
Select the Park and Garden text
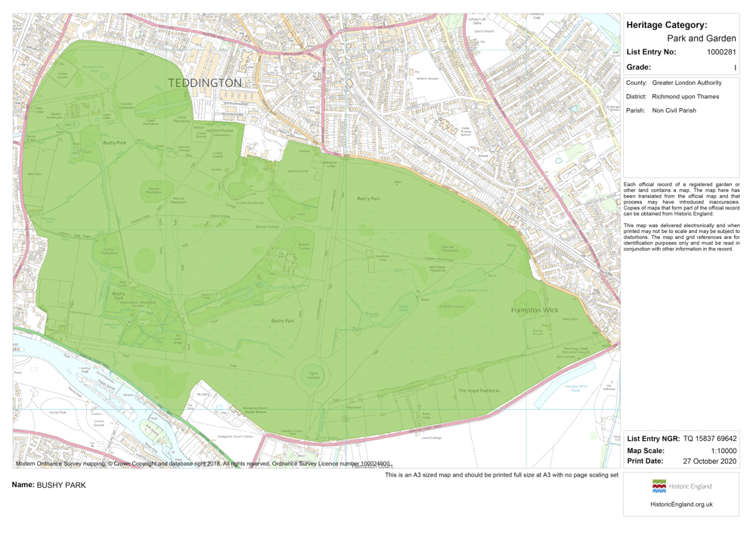pos(701,39)
